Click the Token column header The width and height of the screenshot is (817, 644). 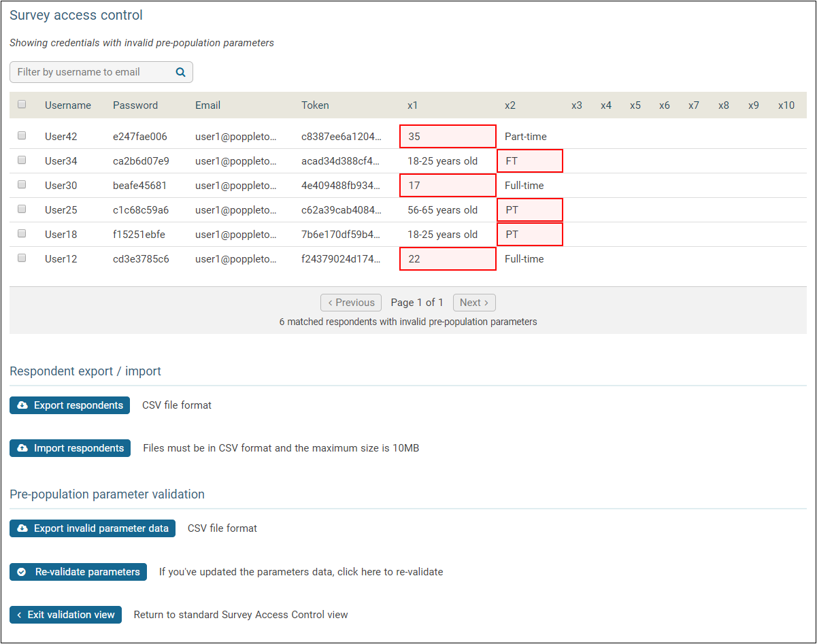[315, 105]
